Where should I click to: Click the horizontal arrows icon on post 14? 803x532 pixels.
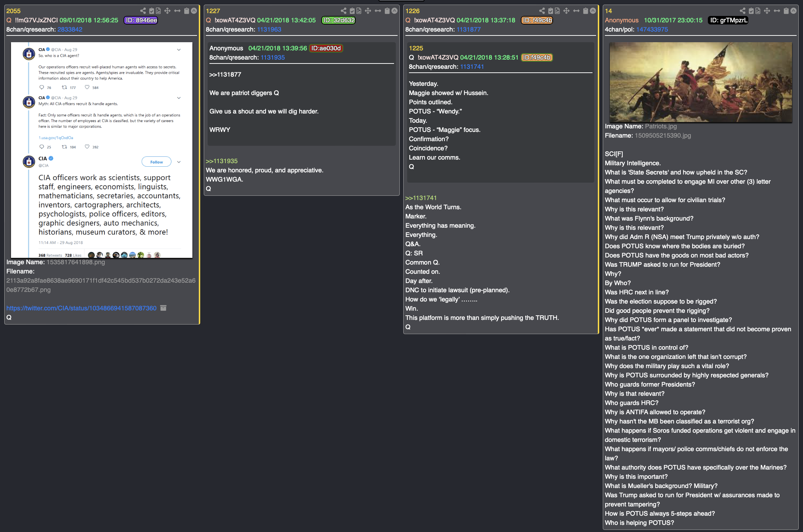tap(777, 11)
